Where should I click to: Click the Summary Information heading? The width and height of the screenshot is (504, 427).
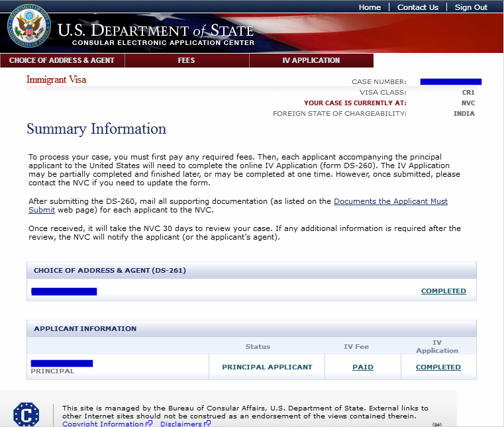click(x=97, y=129)
